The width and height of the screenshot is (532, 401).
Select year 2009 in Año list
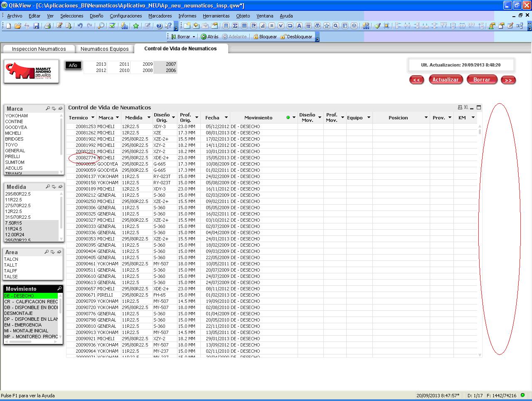148,64
